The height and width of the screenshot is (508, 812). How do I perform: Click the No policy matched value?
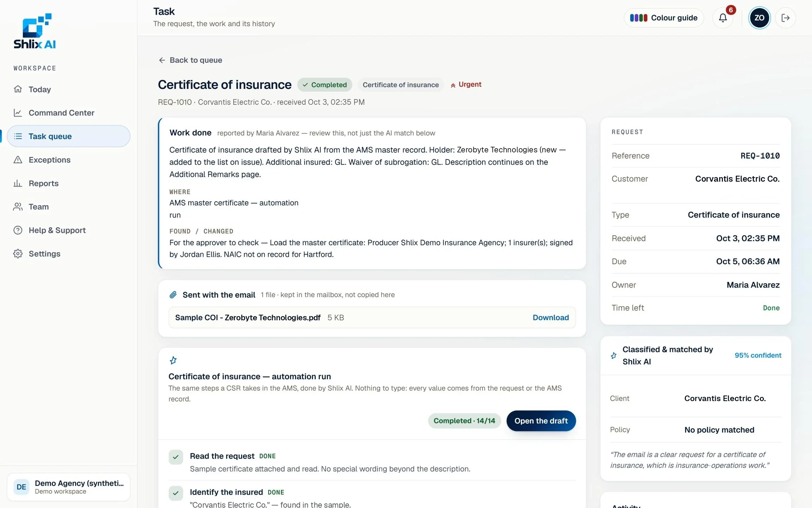(719, 430)
